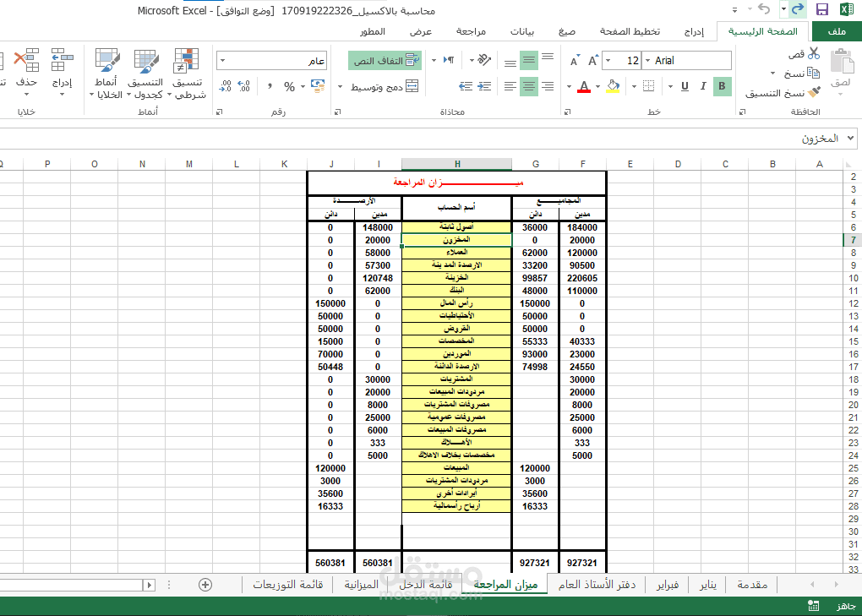862x616 pixels.
Task: Increase font size with the larger A icon
Action: [x=592, y=61]
